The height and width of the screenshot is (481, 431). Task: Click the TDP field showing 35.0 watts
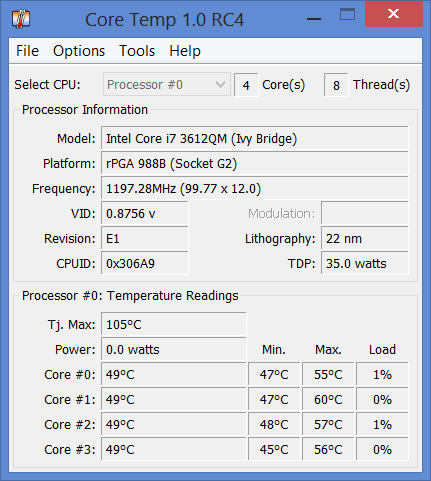(365, 263)
